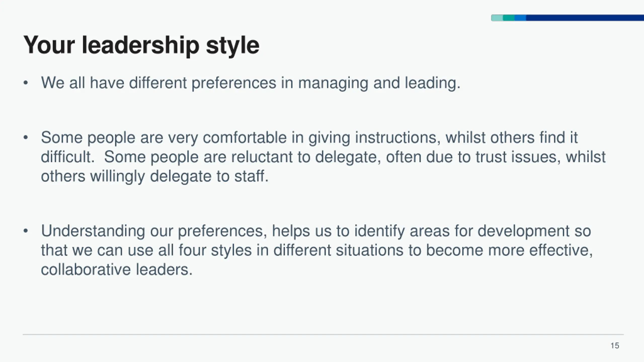Click the green-teal segment of header bar
This screenshot has height=362, width=644.
pyautogui.click(x=509, y=18)
